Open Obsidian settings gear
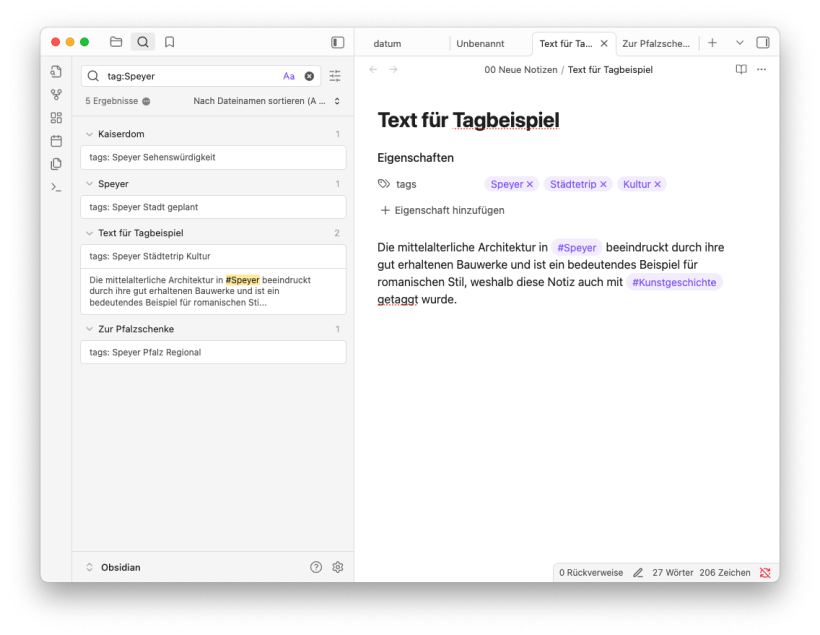820x635 pixels. (338, 567)
